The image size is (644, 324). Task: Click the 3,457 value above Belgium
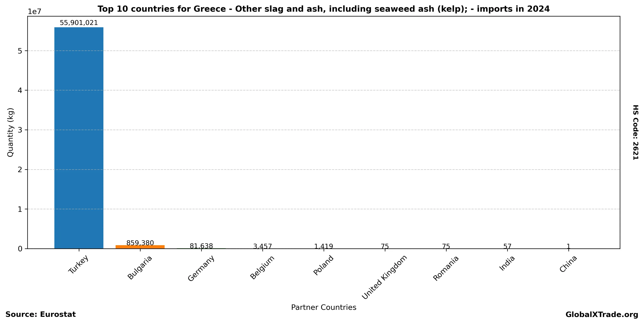262,247
